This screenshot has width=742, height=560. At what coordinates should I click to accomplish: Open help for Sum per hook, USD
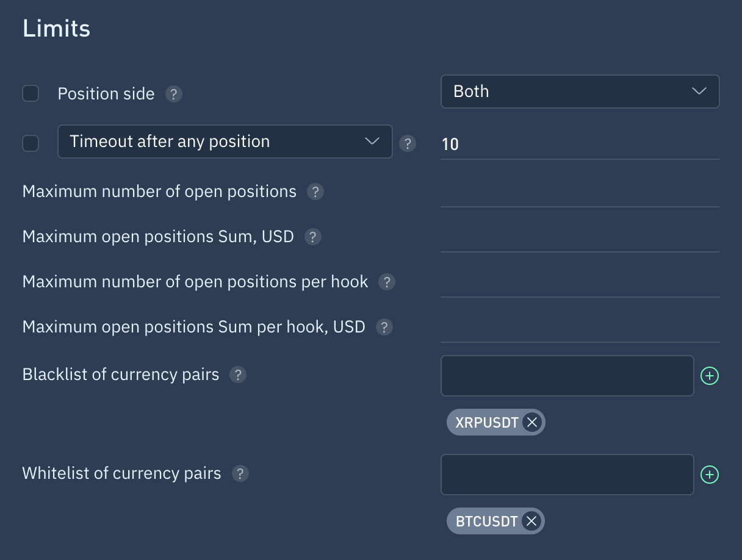384,327
